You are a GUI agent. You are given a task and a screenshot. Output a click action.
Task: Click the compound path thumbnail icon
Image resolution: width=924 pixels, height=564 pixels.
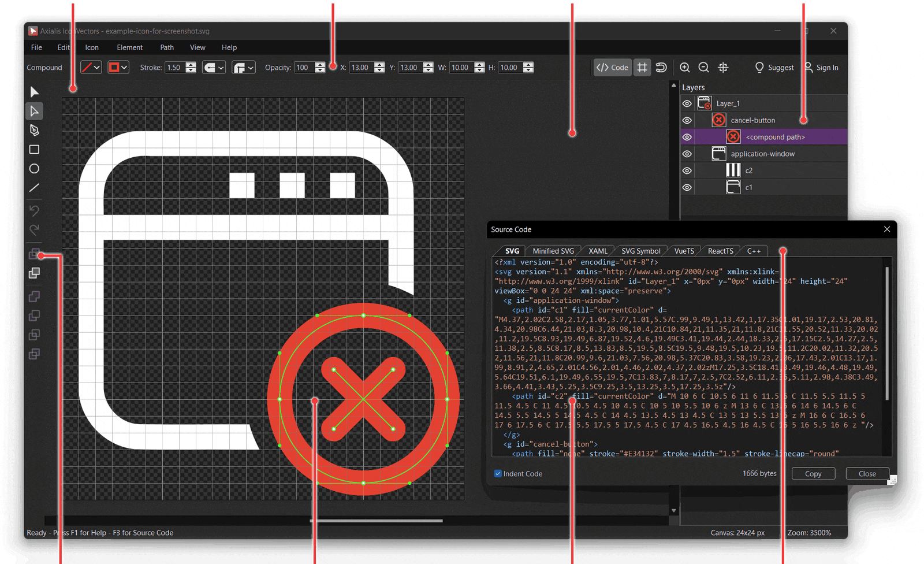[733, 137]
